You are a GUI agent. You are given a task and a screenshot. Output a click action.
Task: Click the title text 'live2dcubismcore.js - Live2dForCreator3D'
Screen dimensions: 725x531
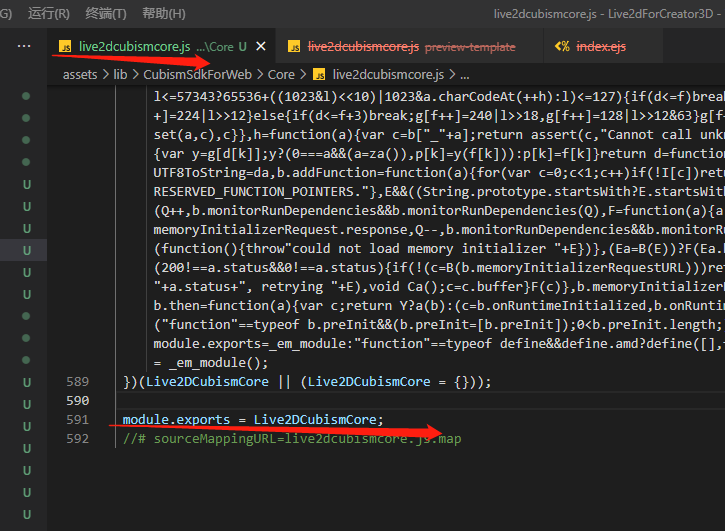pyautogui.click(x=603, y=14)
